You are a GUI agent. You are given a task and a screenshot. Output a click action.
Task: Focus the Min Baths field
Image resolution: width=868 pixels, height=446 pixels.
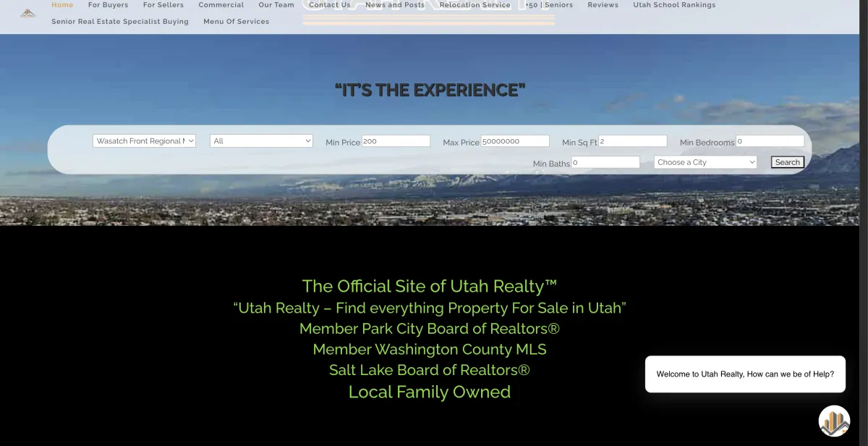pos(605,162)
